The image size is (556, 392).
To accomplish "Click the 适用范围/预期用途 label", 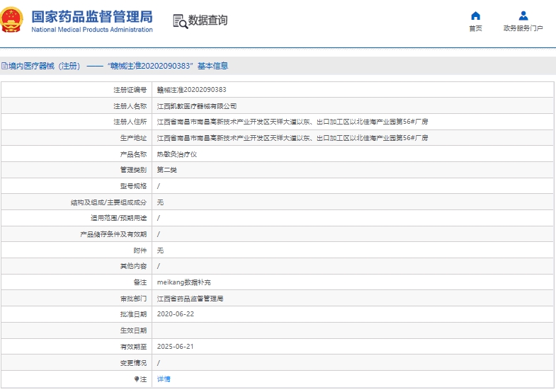I will 118,218.
